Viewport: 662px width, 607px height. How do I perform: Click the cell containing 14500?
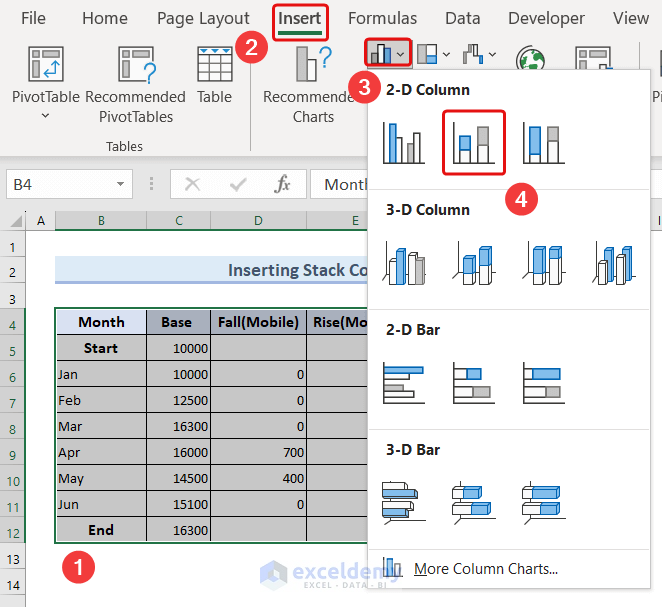coord(179,478)
